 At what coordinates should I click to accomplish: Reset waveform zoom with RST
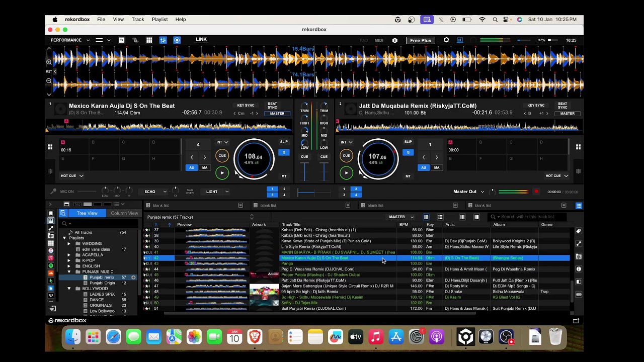[x=49, y=71]
